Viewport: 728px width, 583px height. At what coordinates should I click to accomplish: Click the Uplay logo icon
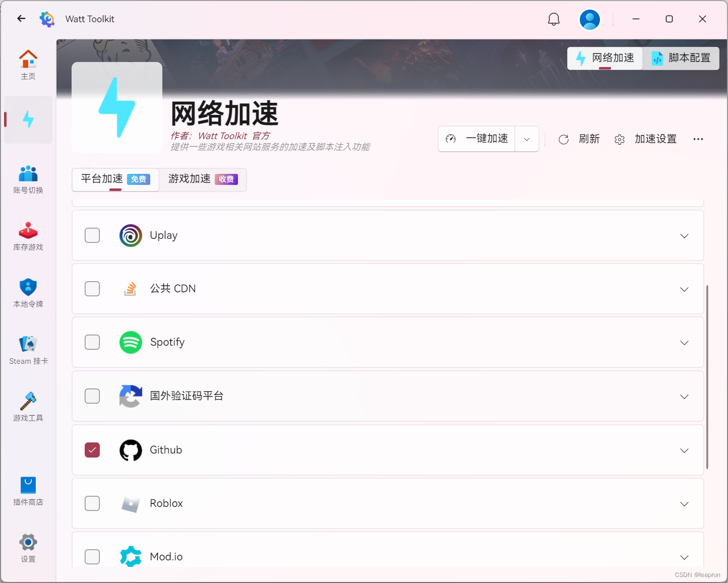click(131, 235)
